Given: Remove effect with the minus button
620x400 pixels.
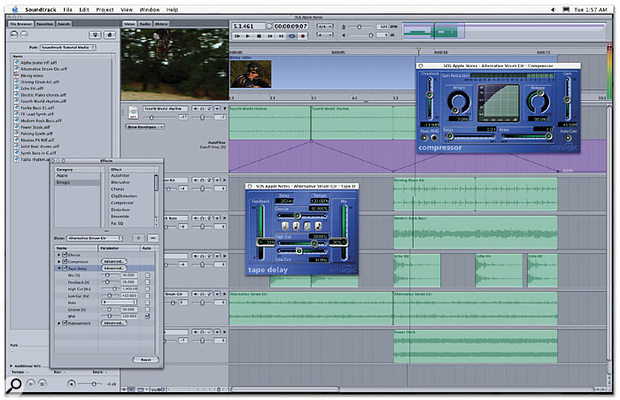Looking at the screenshot, I should coord(153,238).
